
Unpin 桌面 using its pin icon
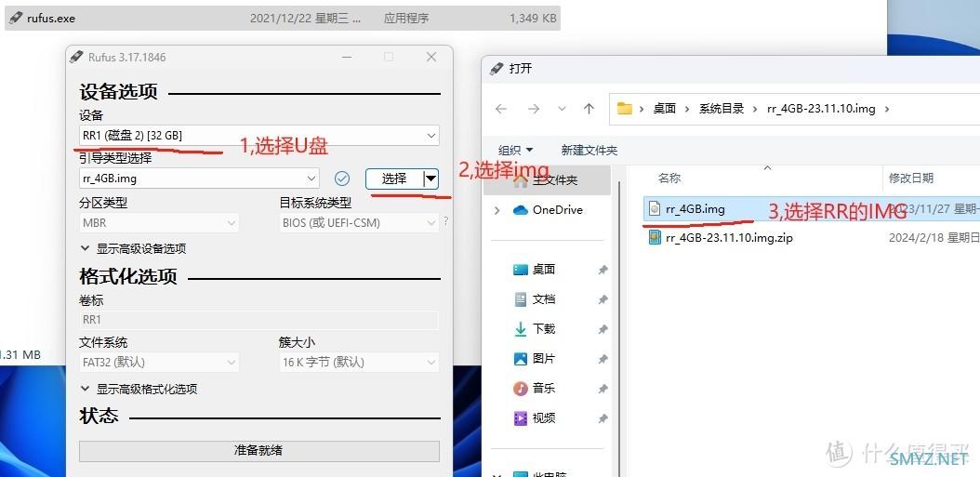[603, 270]
